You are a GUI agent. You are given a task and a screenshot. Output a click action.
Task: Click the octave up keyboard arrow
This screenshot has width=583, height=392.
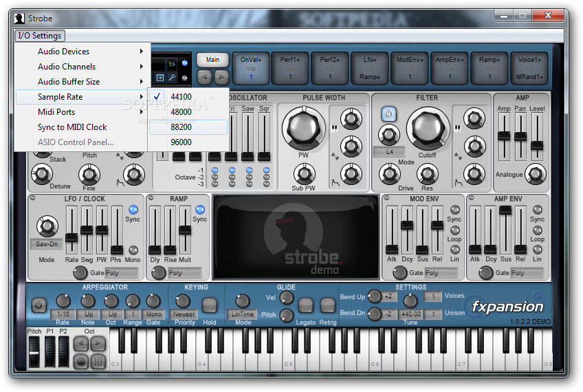point(98,343)
